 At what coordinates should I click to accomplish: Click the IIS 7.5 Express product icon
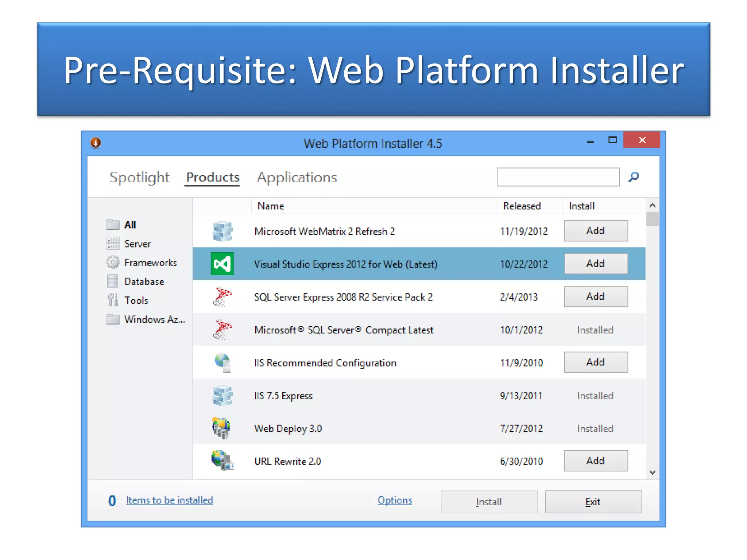[222, 396]
